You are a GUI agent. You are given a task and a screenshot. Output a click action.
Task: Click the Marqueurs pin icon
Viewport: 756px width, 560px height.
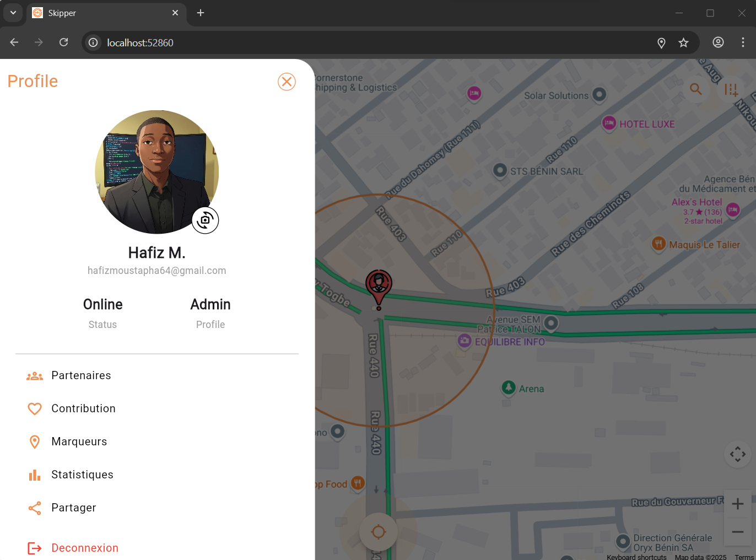[x=35, y=441]
